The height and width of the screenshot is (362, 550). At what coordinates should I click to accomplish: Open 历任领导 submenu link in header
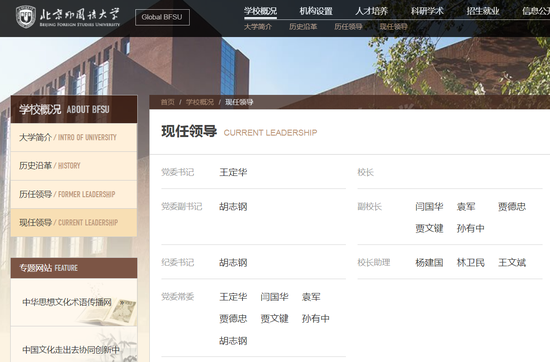click(x=348, y=27)
